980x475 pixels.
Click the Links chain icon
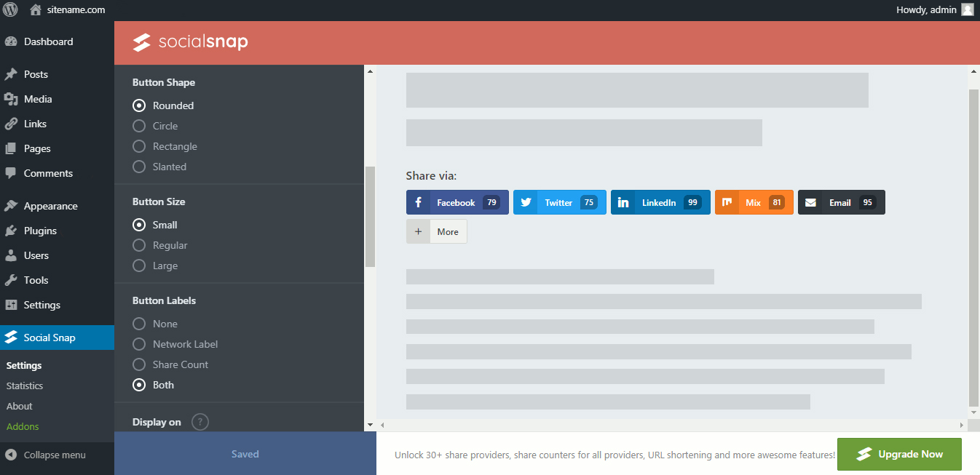coord(11,124)
